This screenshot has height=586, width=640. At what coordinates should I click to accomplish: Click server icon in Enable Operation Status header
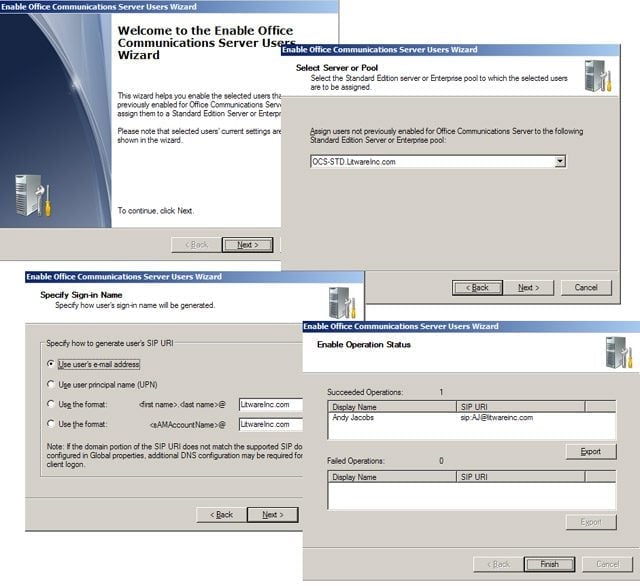[619, 352]
